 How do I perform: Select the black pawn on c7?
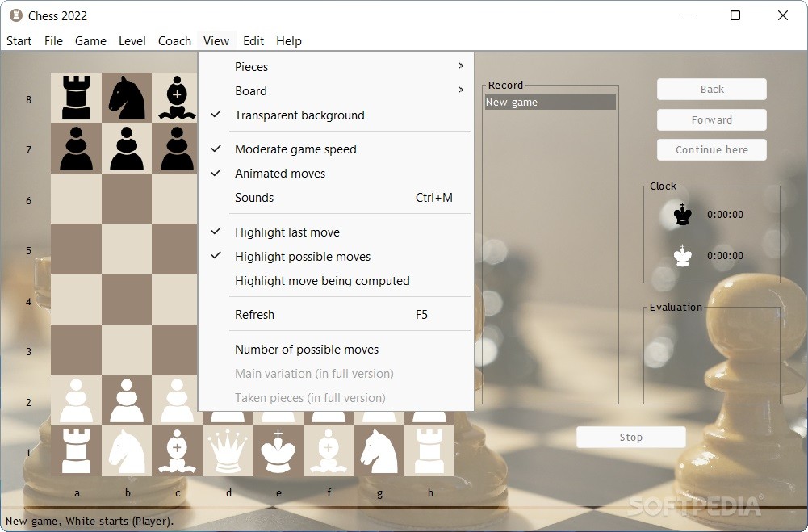177,149
